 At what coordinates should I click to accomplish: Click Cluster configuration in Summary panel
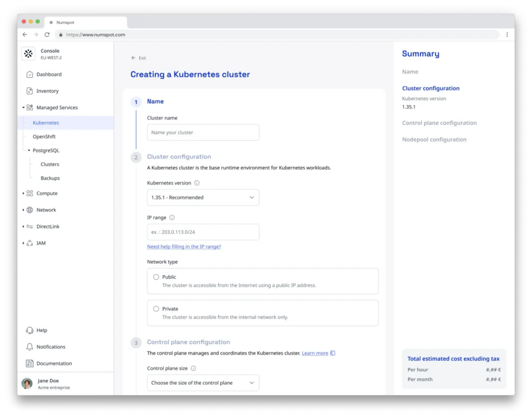(x=431, y=88)
